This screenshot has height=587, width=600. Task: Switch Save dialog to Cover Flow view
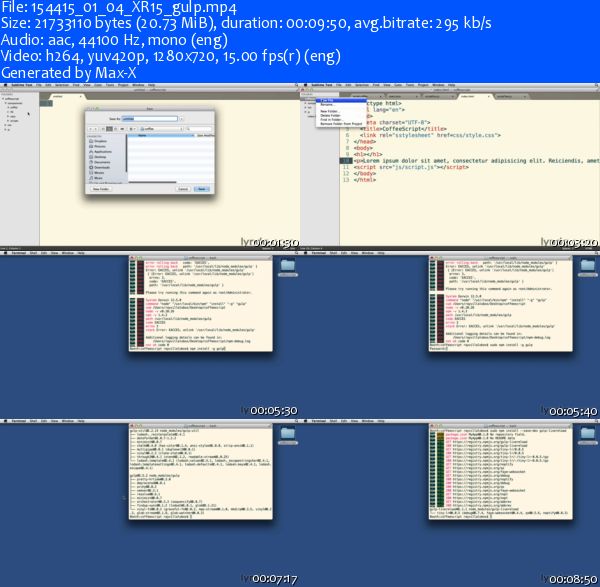122,129
